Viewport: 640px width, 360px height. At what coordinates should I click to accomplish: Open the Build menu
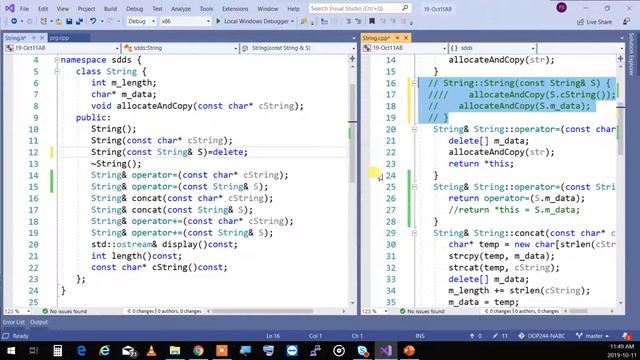click(110, 9)
